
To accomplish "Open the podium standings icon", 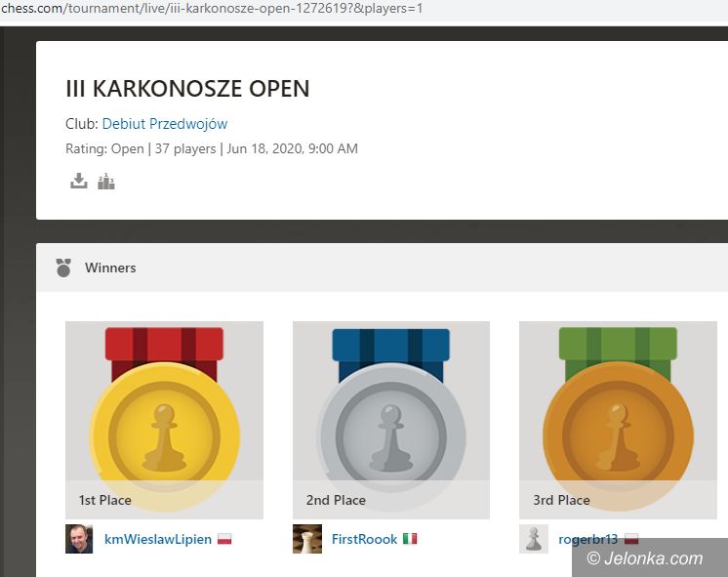I will click(105, 181).
